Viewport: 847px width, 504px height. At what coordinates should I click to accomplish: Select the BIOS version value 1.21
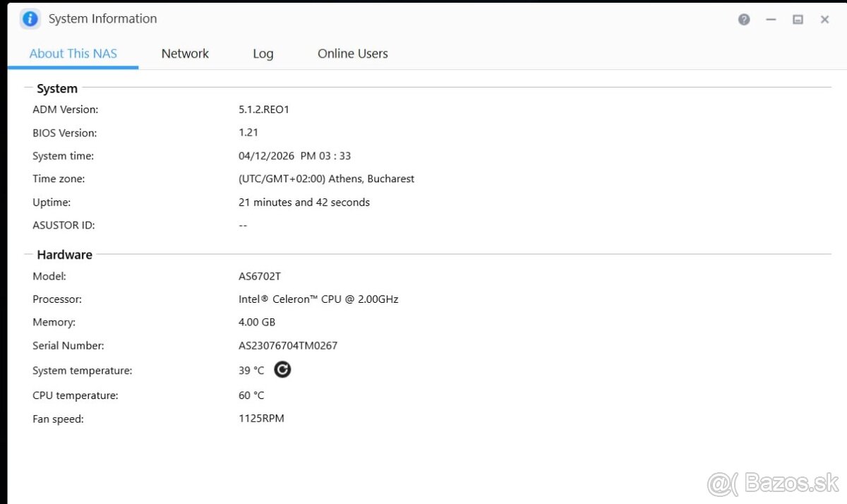click(x=248, y=133)
